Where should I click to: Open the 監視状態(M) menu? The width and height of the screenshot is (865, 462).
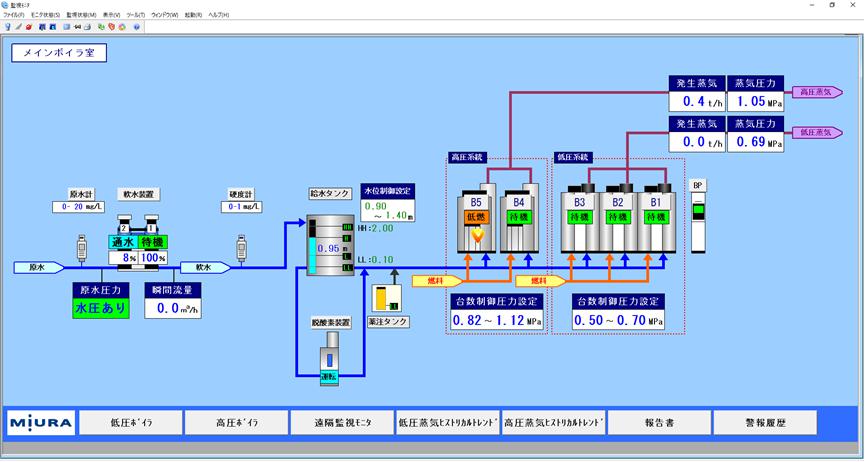81,14
